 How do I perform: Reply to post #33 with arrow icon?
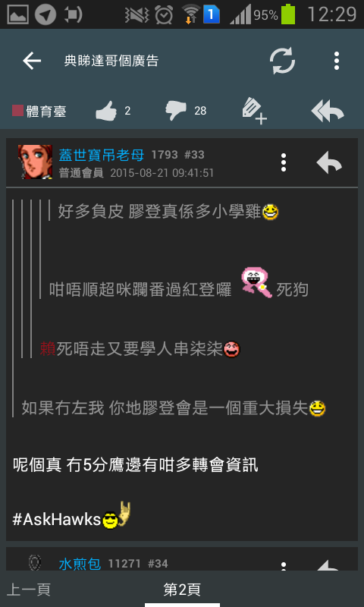329,162
